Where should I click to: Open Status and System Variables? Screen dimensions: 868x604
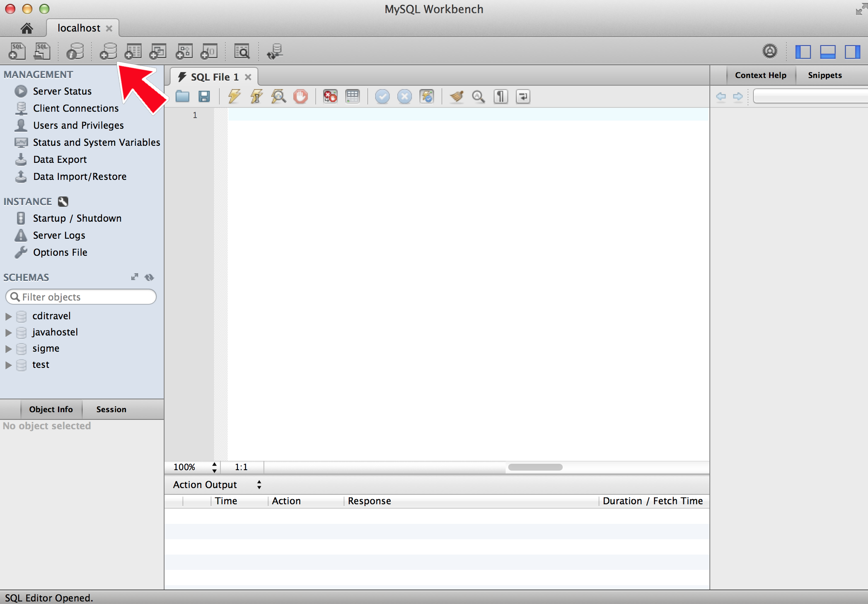(x=96, y=142)
